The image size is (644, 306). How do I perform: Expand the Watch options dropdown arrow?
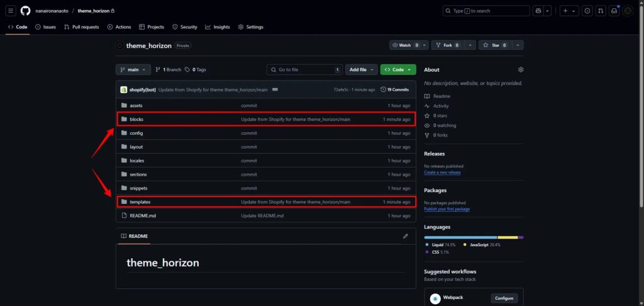[425, 45]
